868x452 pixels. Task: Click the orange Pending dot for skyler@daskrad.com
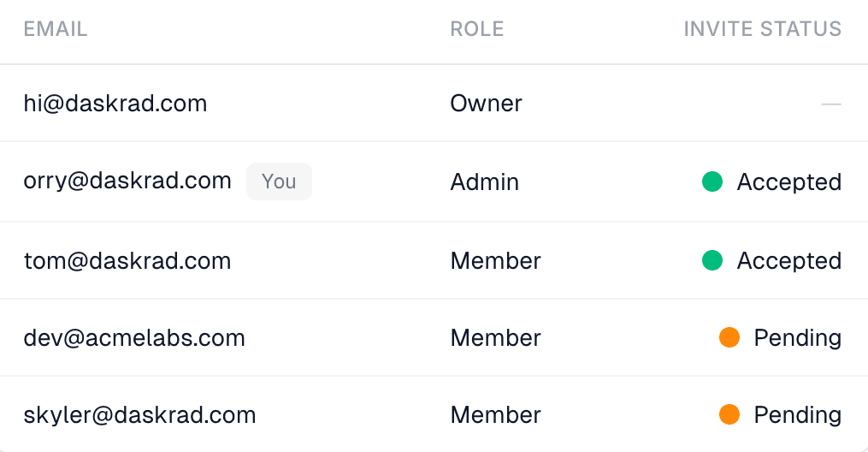point(729,414)
